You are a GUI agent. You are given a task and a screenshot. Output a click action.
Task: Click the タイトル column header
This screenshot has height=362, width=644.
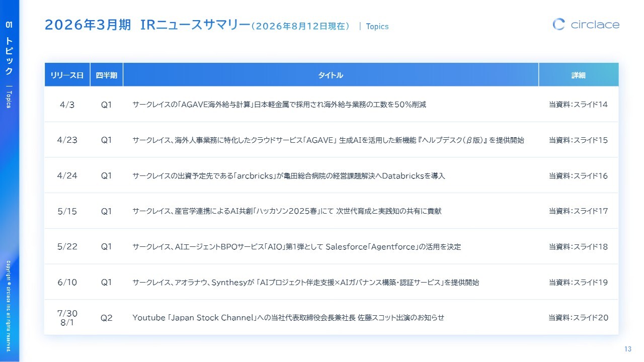(x=331, y=75)
